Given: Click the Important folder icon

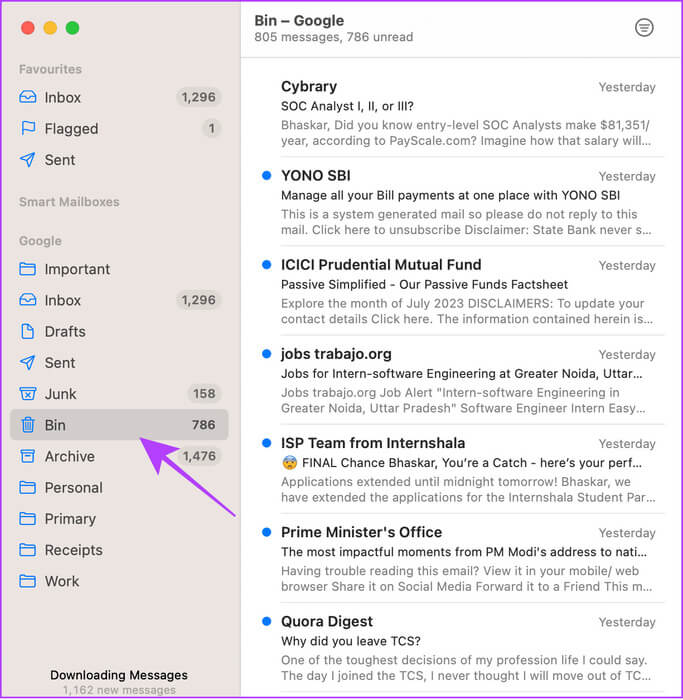Looking at the screenshot, I should click(x=28, y=269).
